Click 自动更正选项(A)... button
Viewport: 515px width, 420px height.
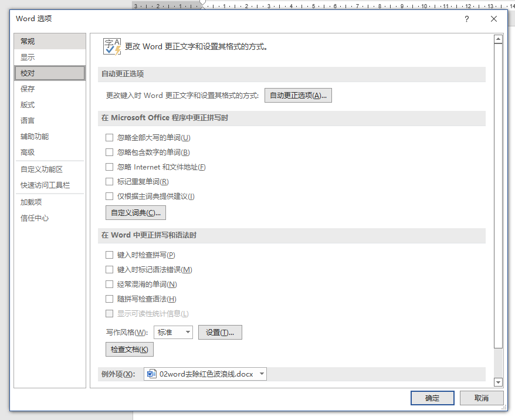tap(298, 95)
